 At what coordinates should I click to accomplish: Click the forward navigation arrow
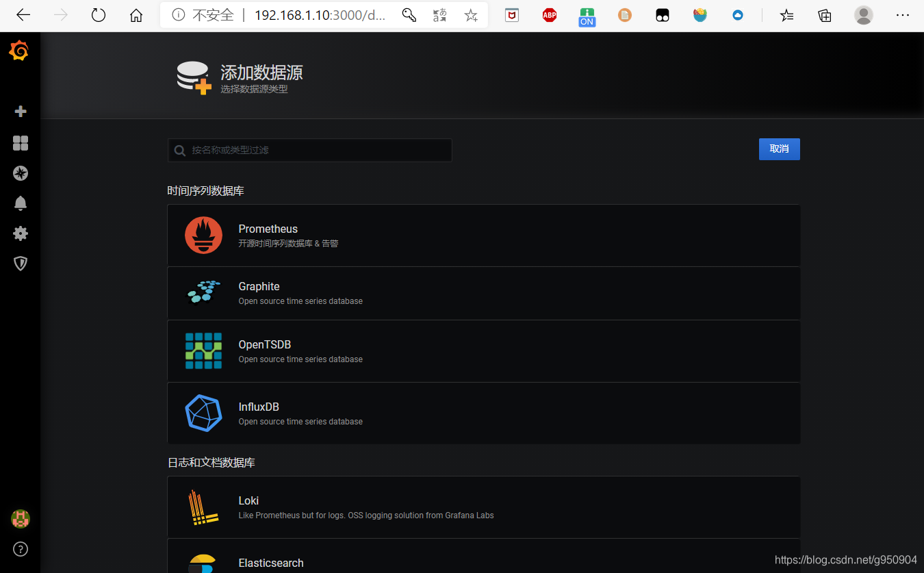pyautogui.click(x=61, y=15)
